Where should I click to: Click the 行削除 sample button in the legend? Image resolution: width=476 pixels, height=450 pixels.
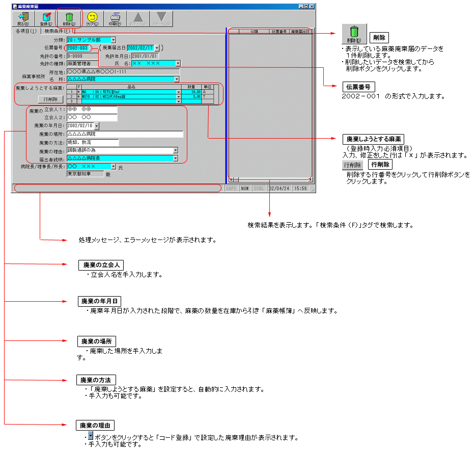pos(352,165)
